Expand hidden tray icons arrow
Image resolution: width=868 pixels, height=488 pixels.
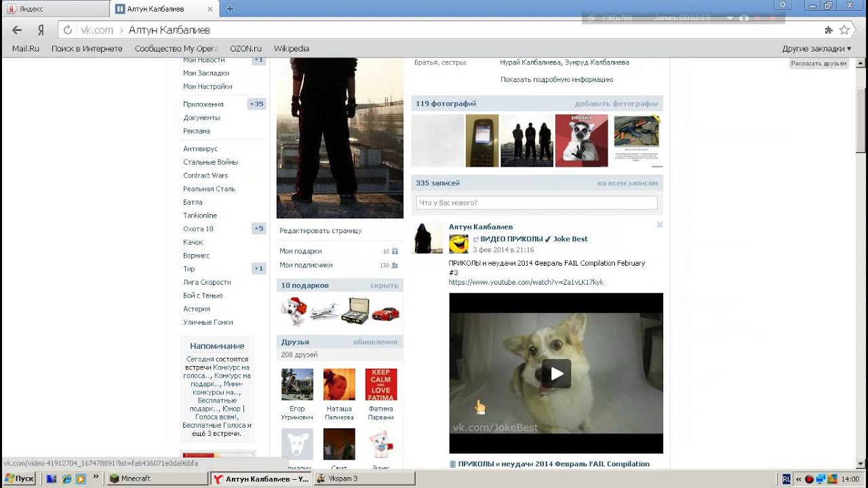(798, 479)
